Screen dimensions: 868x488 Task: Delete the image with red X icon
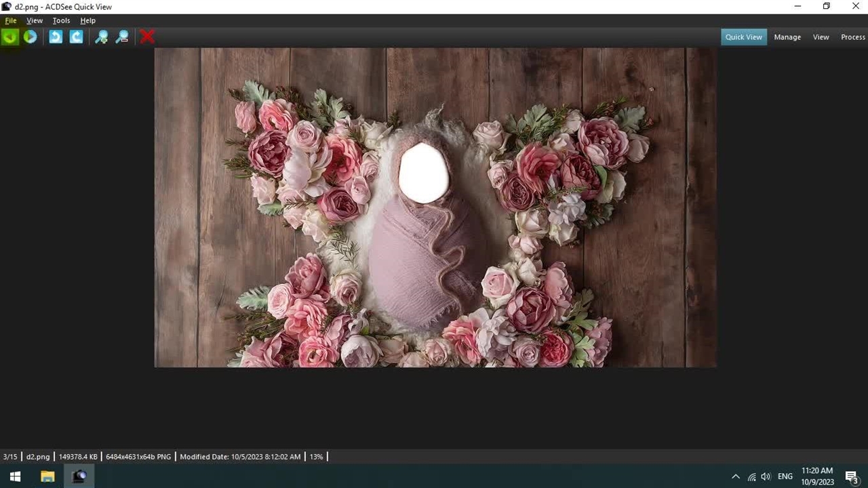click(x=147, y=37)
